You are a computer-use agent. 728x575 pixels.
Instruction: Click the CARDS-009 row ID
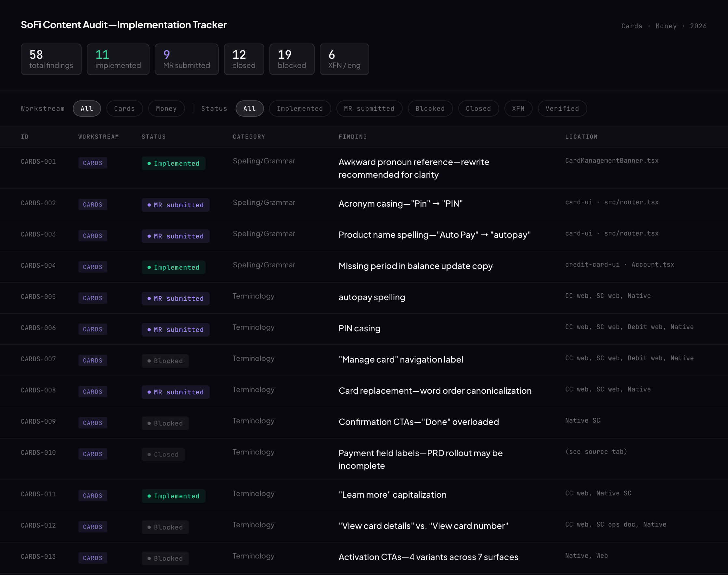38,421
